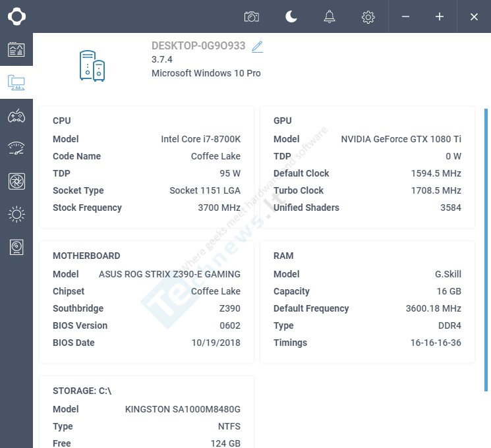Click the Socket 1151 LGA value
This screenshot has height=448, width=491.
click(205, 190)
